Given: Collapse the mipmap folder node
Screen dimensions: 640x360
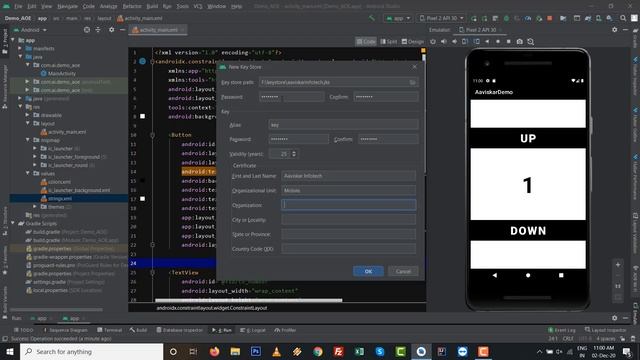Looking at the screenshot, I should click(x=27, y=140).
